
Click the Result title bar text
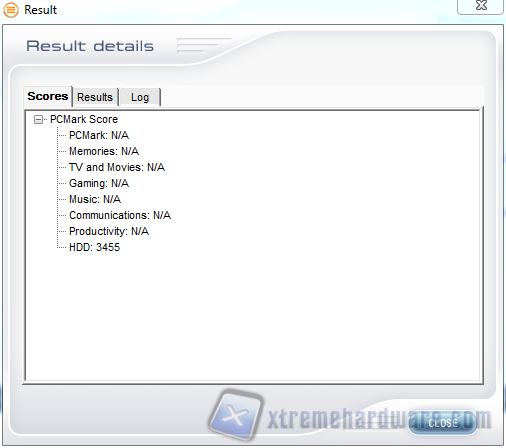(41, 10)
